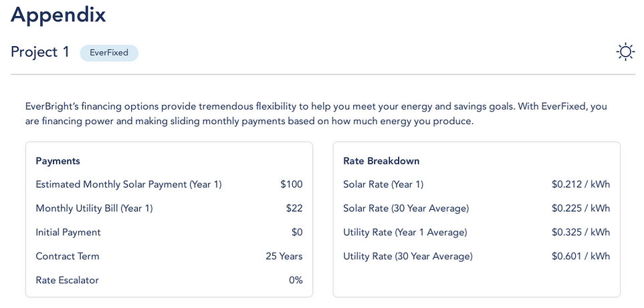Click the 25 Years contract term value
644x308 pixels.
click(x=284, y=257)
